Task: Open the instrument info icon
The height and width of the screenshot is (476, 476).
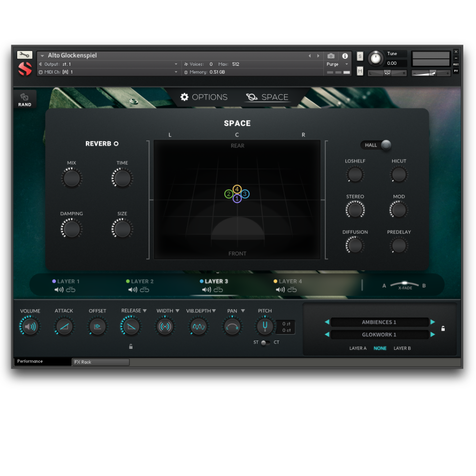Action: (345, 56)
